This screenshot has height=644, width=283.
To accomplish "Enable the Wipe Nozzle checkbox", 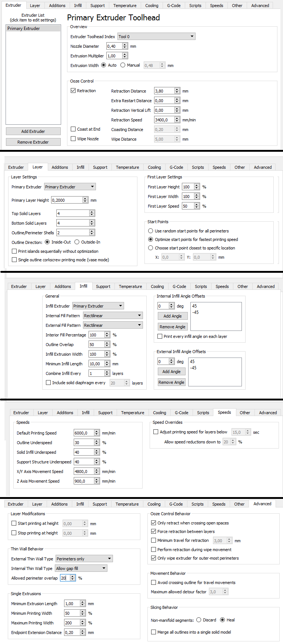I will (x=73, y=139).
